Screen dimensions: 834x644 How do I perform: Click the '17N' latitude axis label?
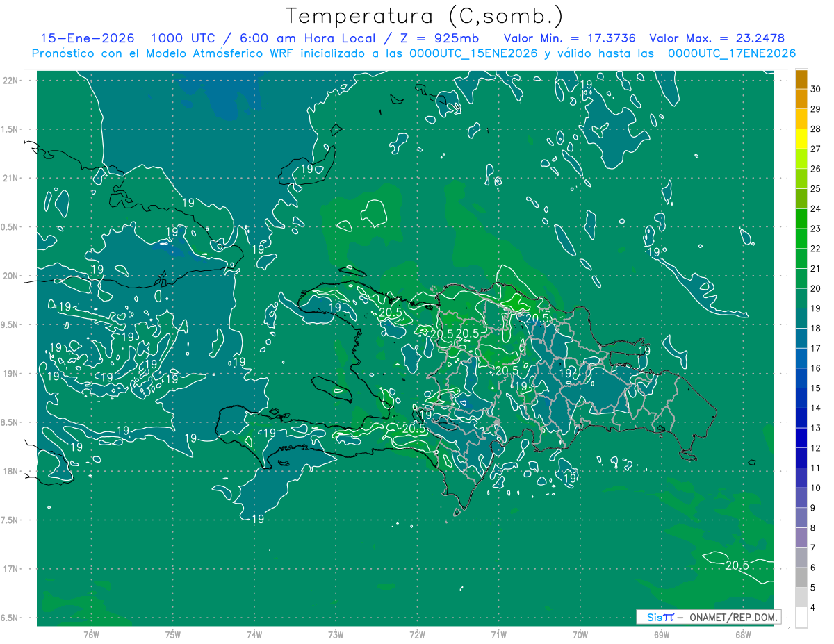(x=11, y=569)
